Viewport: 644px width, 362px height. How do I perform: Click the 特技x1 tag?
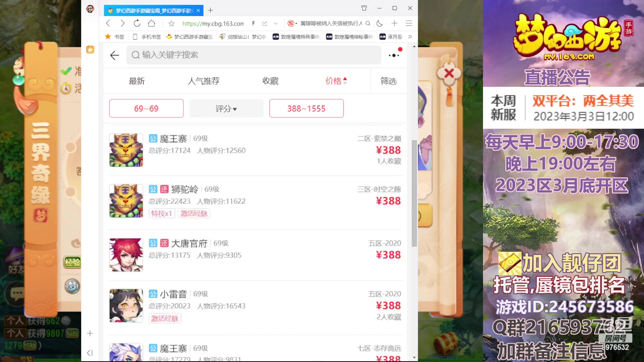(162, 214)
